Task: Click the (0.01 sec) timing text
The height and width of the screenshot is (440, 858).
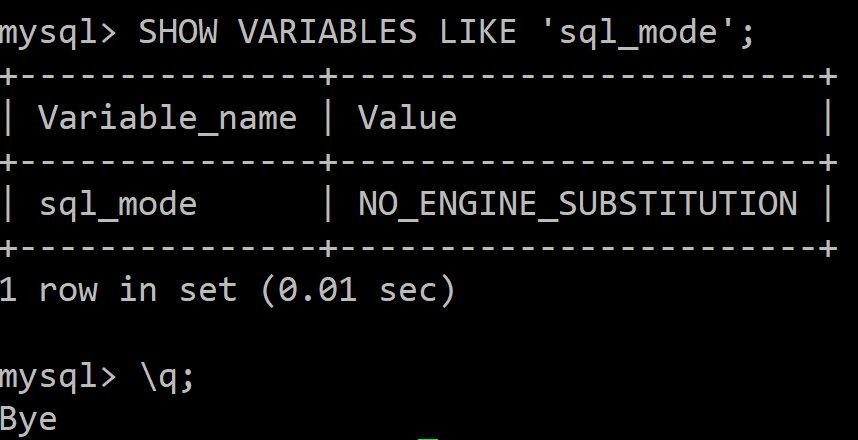Action: pos(358,290)
